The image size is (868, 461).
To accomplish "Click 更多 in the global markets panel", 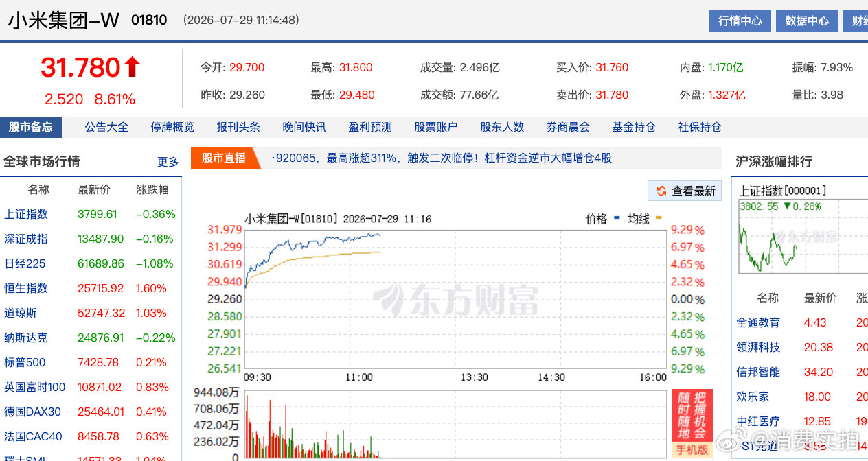I will 168,162.
